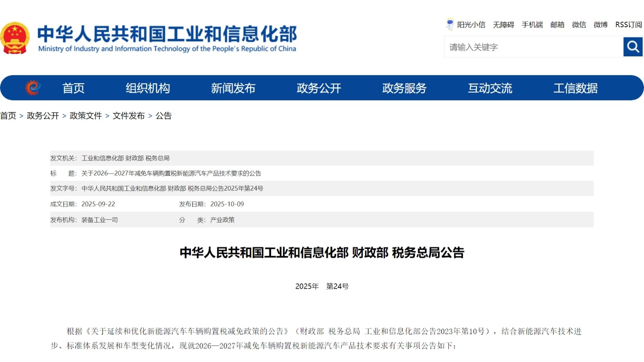Type in the 请输入关键字 search field

pos(534,47)
